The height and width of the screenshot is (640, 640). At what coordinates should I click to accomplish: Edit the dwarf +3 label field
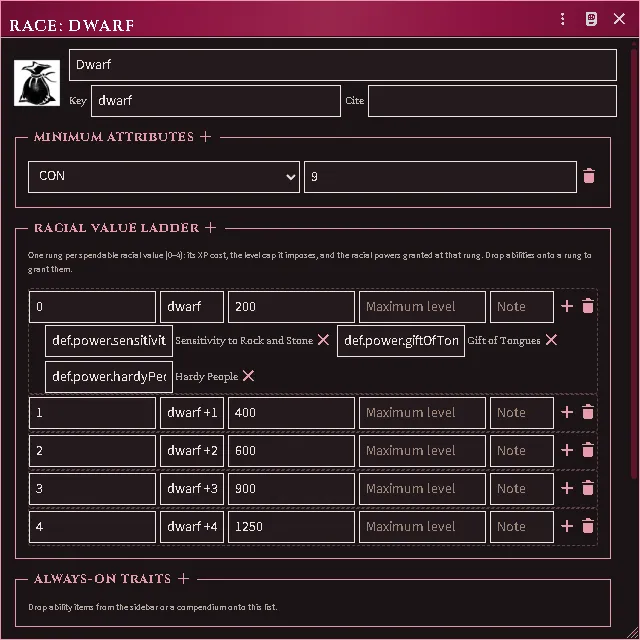tap(192, 489)
